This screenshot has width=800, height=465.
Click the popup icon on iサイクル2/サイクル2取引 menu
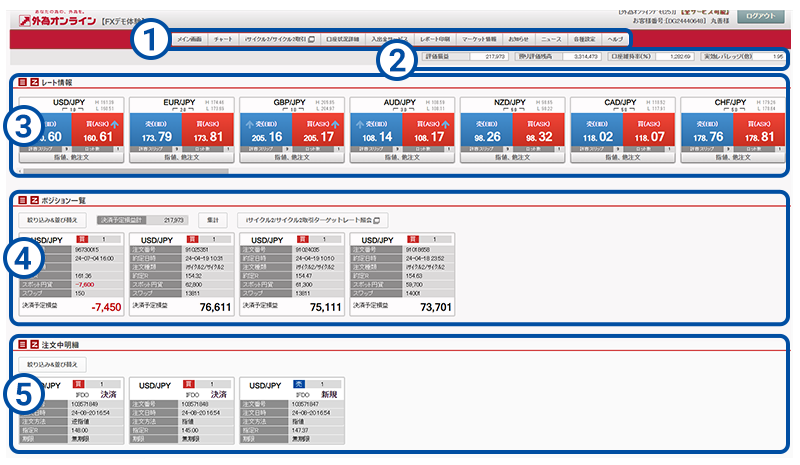pyautogui.click(x=312, y=39)
